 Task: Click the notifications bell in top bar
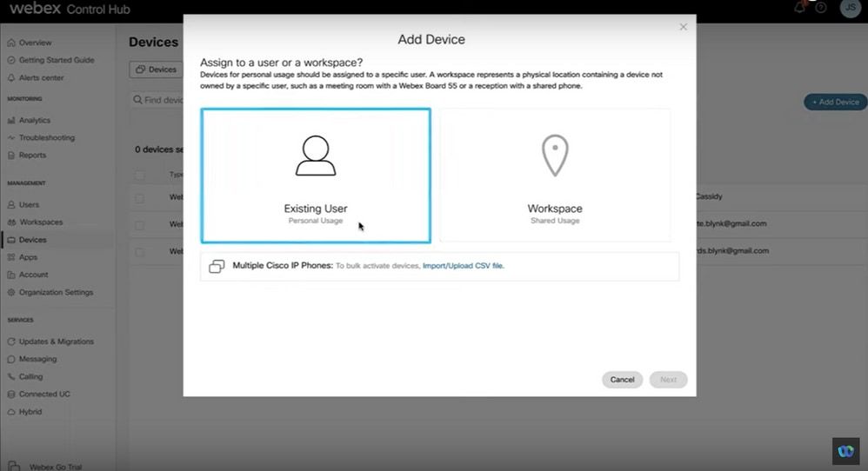(x=800, y=7)
